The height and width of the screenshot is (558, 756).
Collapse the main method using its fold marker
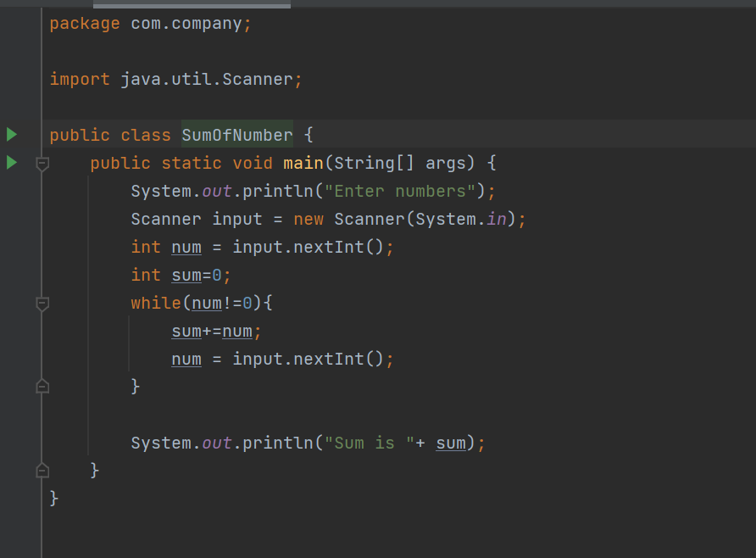(x=42, y=163)
